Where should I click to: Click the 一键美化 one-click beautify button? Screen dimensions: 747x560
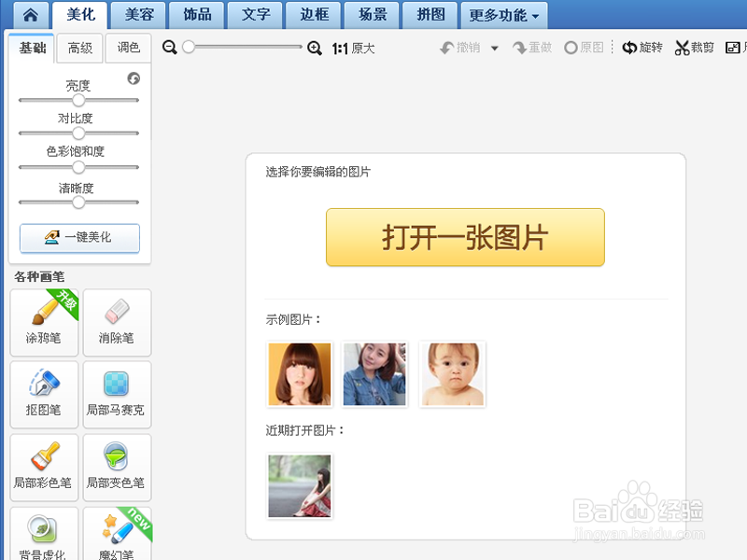[x=79, y=238]
